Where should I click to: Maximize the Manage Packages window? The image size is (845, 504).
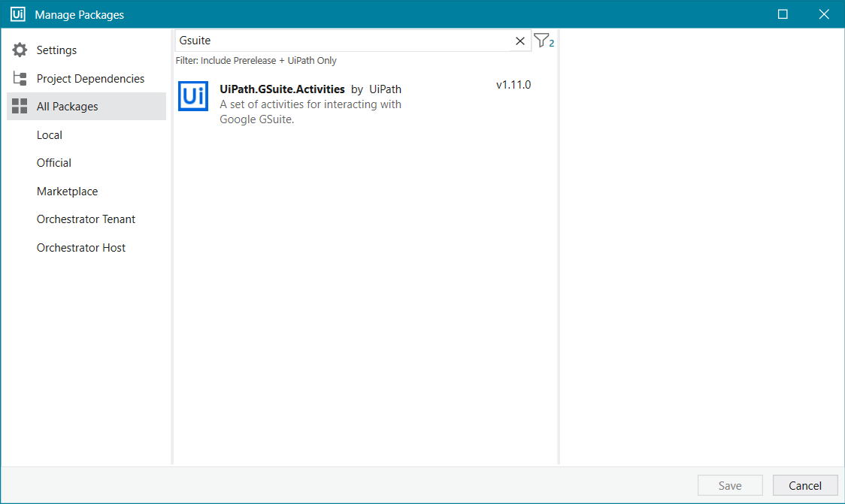(783, 14)
